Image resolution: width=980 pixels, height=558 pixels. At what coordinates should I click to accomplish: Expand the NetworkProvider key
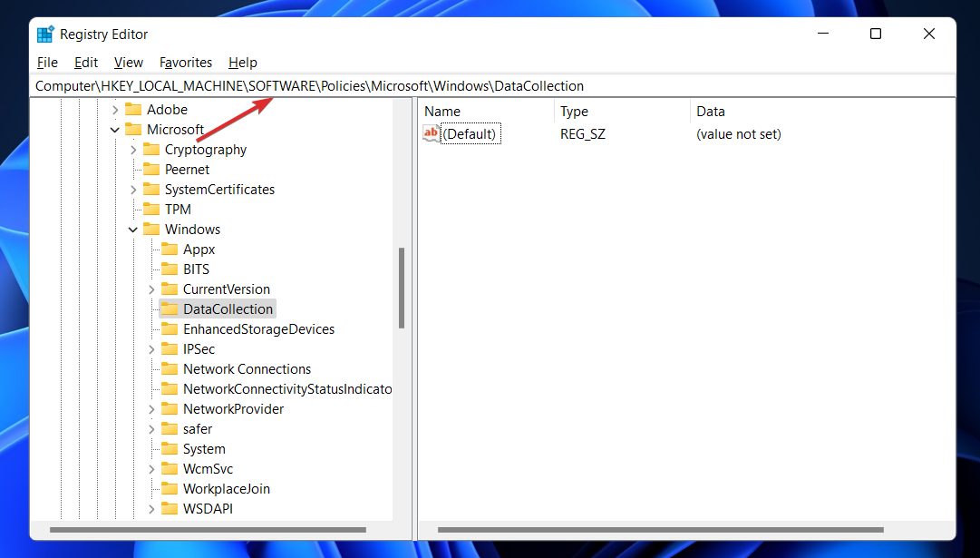(151, 409)
